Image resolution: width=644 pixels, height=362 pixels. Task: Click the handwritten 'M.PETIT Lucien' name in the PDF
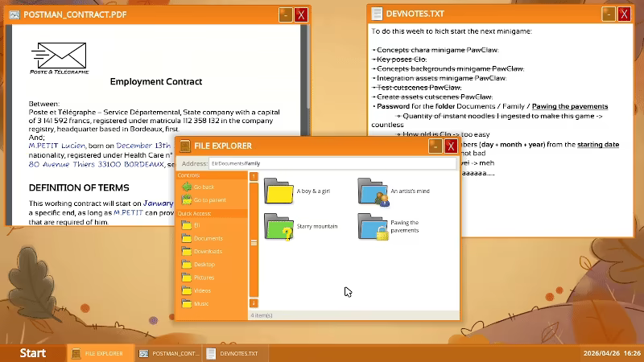point(56,146)
